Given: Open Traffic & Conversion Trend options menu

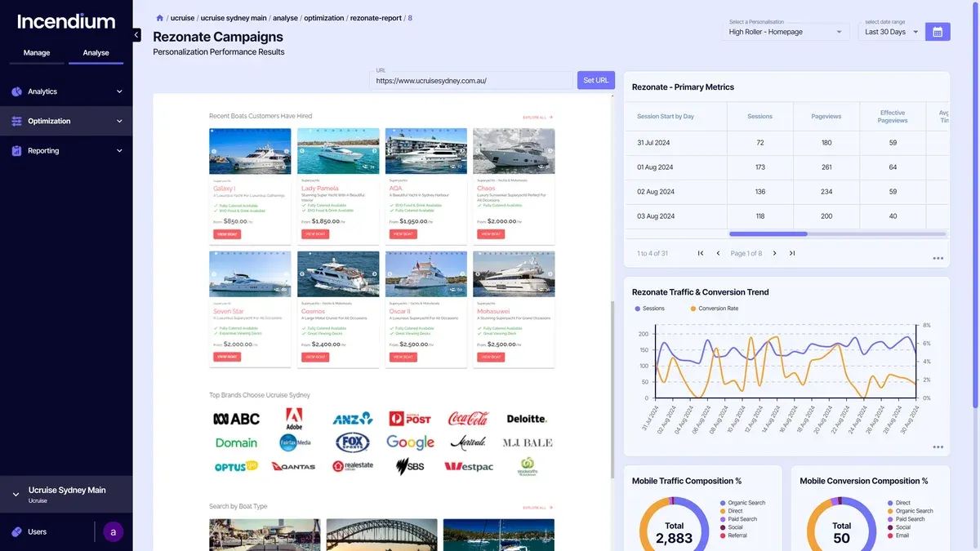Looking at the screenshot, I should coord(938,447).
